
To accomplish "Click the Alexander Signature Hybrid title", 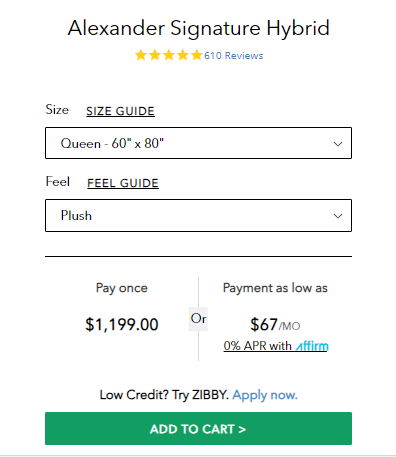I will coord(199,28).
